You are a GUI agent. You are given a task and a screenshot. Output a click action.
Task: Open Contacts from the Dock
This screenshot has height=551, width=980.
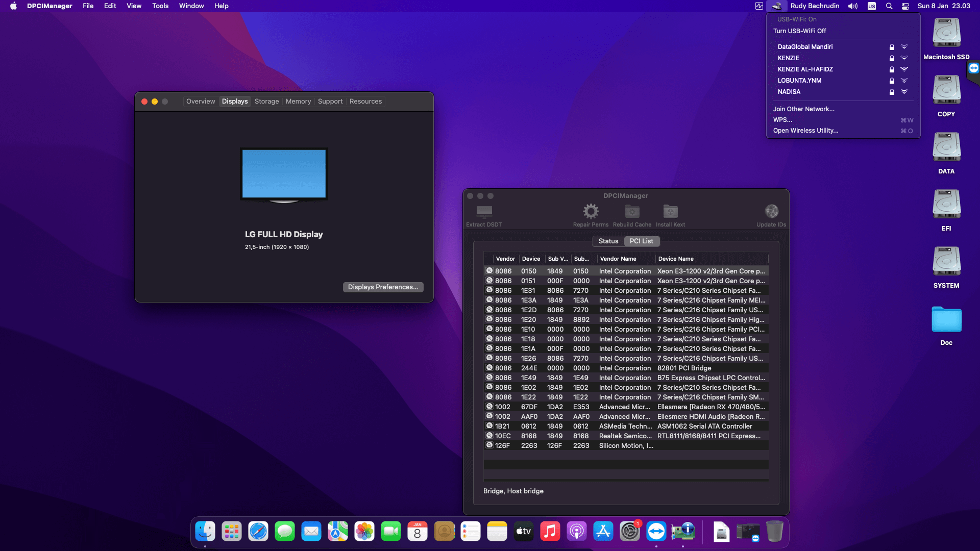point(444,532)
